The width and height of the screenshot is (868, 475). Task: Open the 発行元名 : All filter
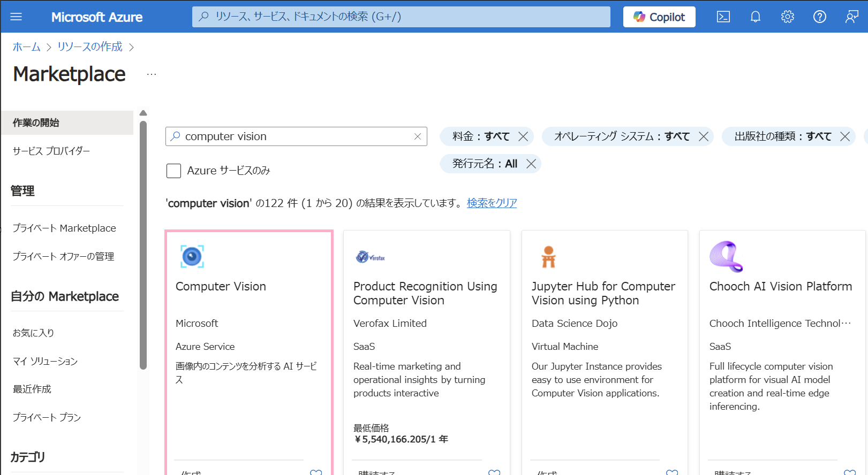pos(485,164)
